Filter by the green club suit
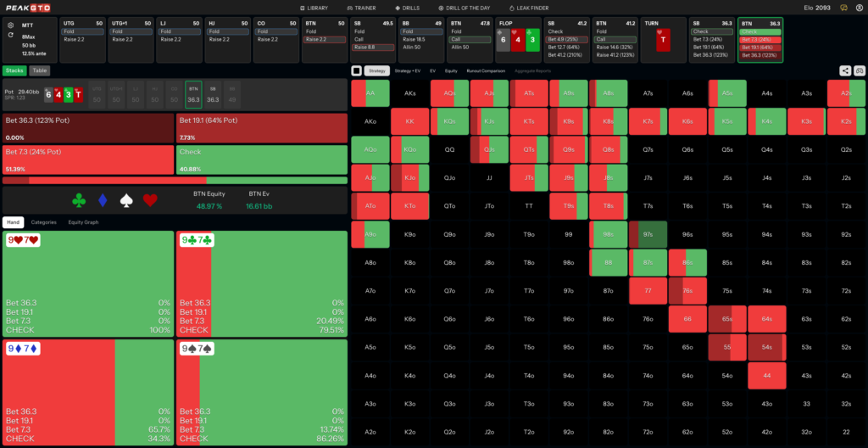This screenshot has height=448, width=868. 79,200
